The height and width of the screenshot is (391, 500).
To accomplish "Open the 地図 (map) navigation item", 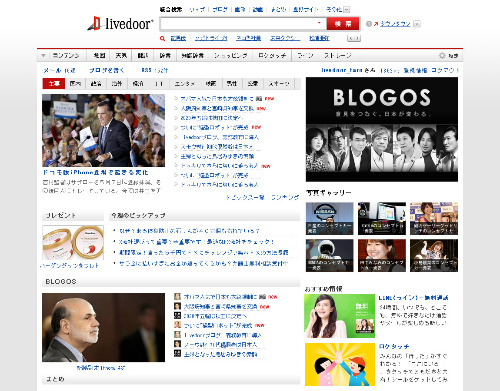I will click(99, 56).
